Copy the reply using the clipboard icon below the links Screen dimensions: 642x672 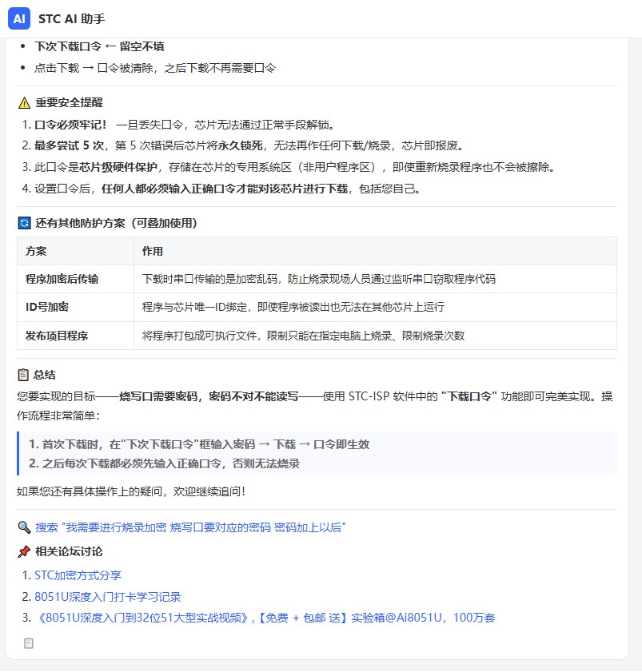[x=29, y=643]
